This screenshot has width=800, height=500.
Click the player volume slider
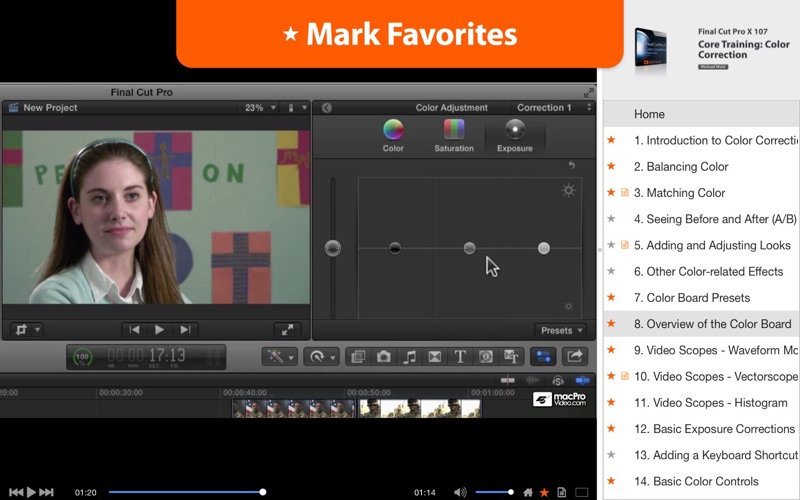tap(494, 492)
